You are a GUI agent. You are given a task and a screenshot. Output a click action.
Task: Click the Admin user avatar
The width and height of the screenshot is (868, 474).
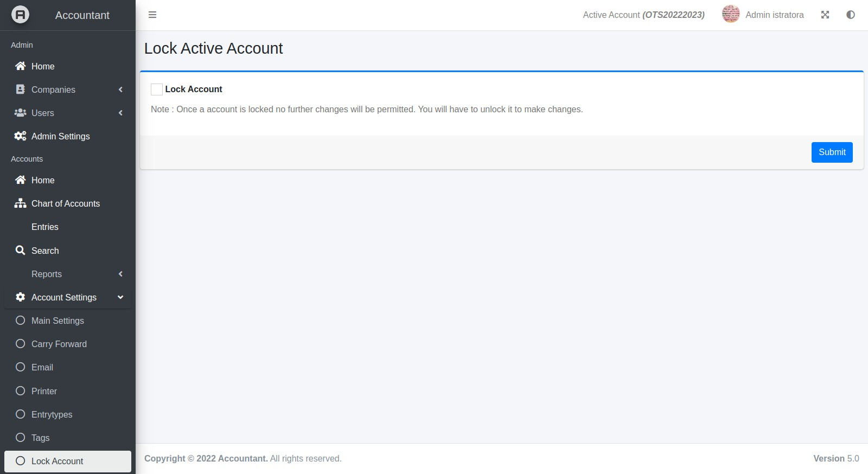[731, 15]
